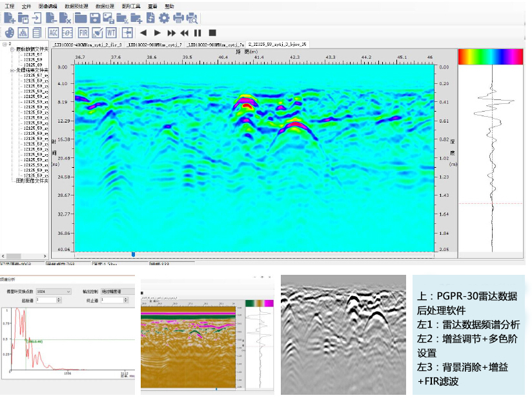Select 12125_67 file in the tree
The width and height of the screenshot is (532, 400).
(x=33, y=55)
